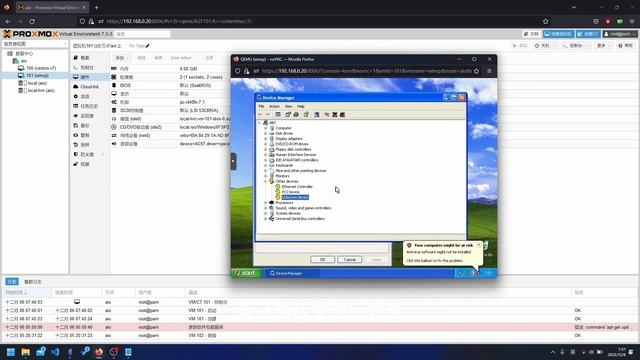This screenshot has width=640, height=360.
Task: Click the Ethernet Controller warning device icon
Action: 278,187
